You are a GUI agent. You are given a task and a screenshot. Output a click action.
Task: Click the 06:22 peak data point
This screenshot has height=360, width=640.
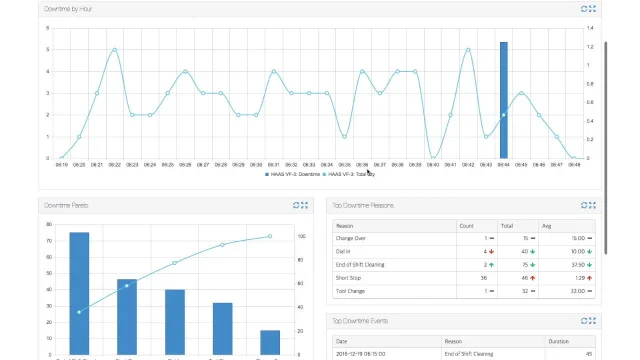point(115,50)
